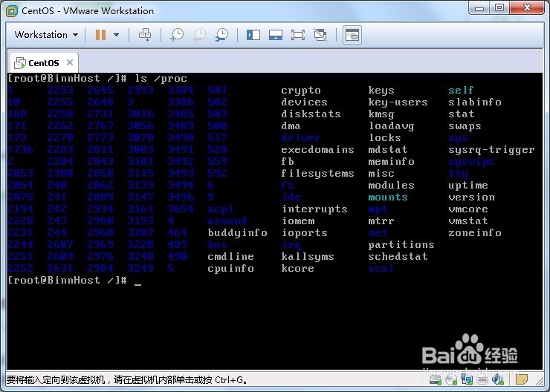The height and width of the screenshot is (392, 550).
Task: Click the 'ls /proc' command text
Action: pos(161,79)
